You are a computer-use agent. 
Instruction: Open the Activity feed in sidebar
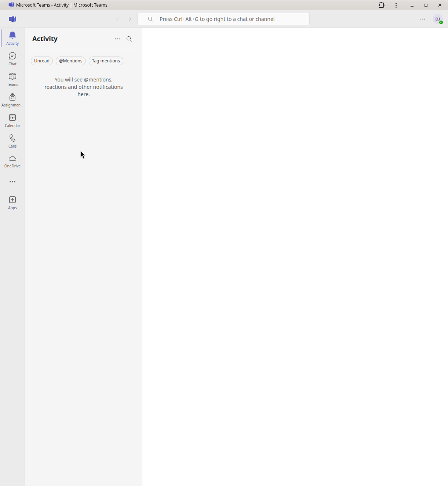pyautogui.click(x=12, y=38)
